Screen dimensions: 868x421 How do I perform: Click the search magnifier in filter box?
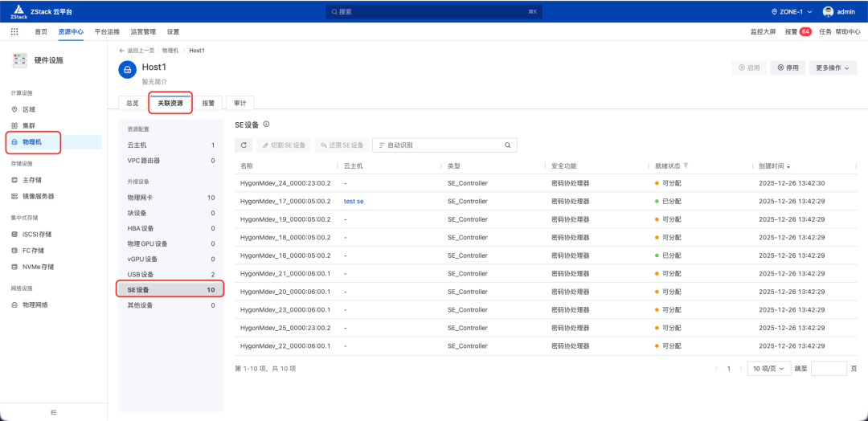point(507,145)
